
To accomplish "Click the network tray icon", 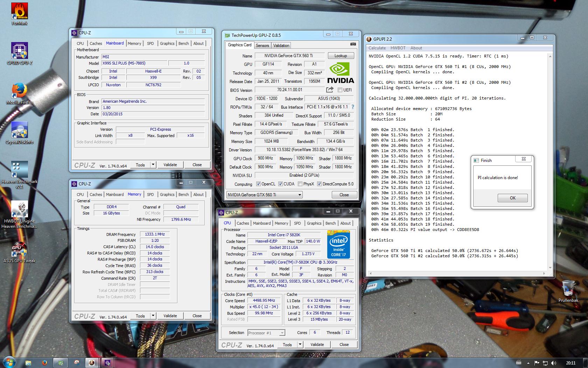I will 545,363.
